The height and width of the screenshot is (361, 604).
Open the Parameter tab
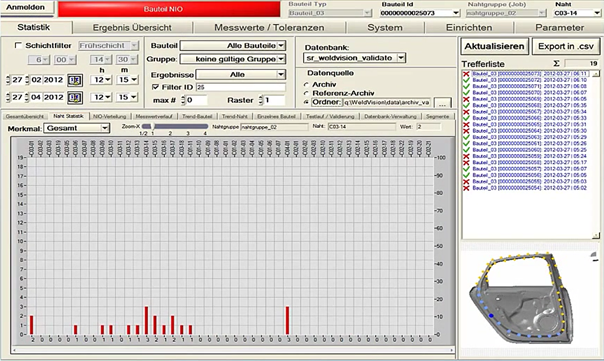click(559, 28)
